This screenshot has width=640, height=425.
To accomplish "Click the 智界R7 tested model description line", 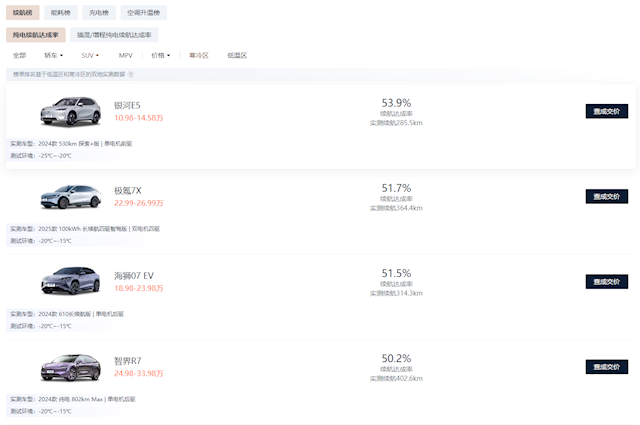I will pyautogui.click(x=73, y=399).
